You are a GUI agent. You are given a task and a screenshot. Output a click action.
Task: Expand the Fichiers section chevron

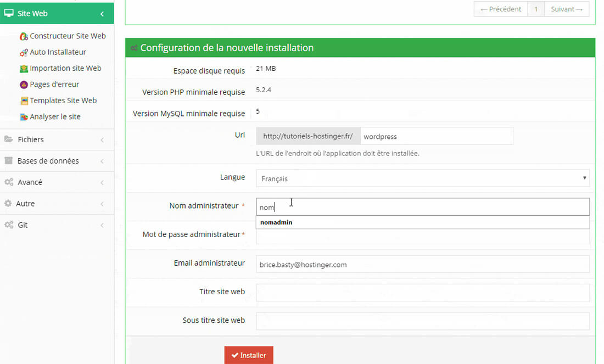point(102,140)
